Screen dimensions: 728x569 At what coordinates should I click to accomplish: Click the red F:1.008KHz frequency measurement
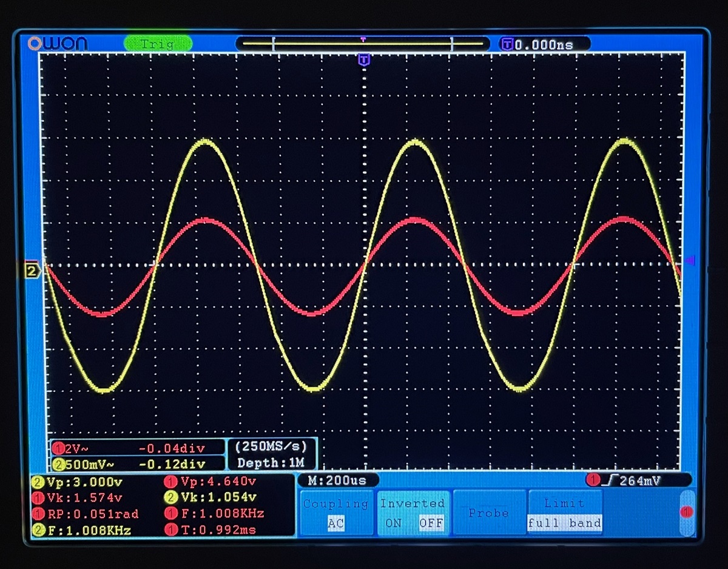[x=215, y=514]
